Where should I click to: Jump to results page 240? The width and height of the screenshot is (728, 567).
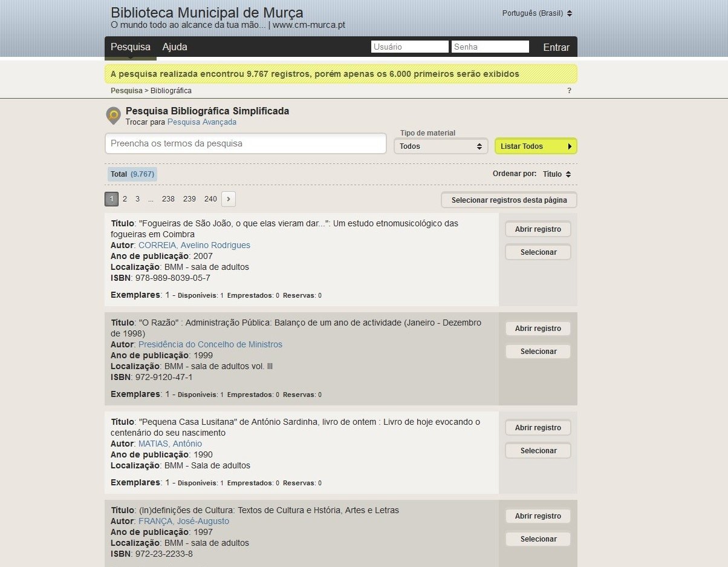click(210, 199)
